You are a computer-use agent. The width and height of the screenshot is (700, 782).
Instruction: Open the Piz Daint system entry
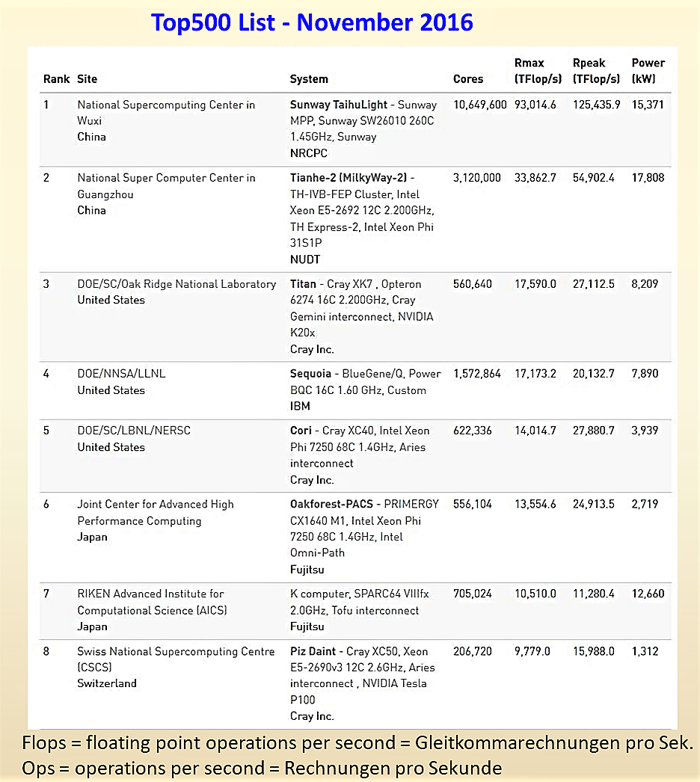pyautogui.click(x=313, y=651)
